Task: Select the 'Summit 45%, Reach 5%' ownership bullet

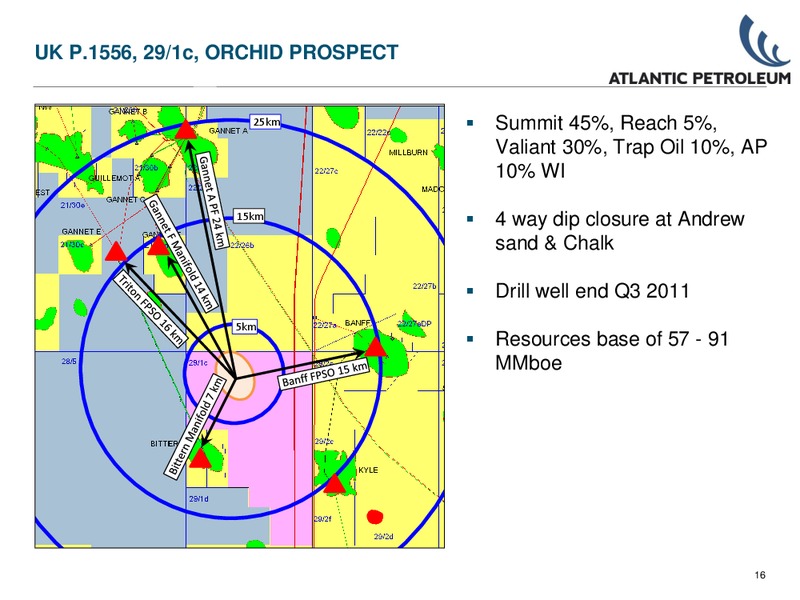Action: [631, 147]
